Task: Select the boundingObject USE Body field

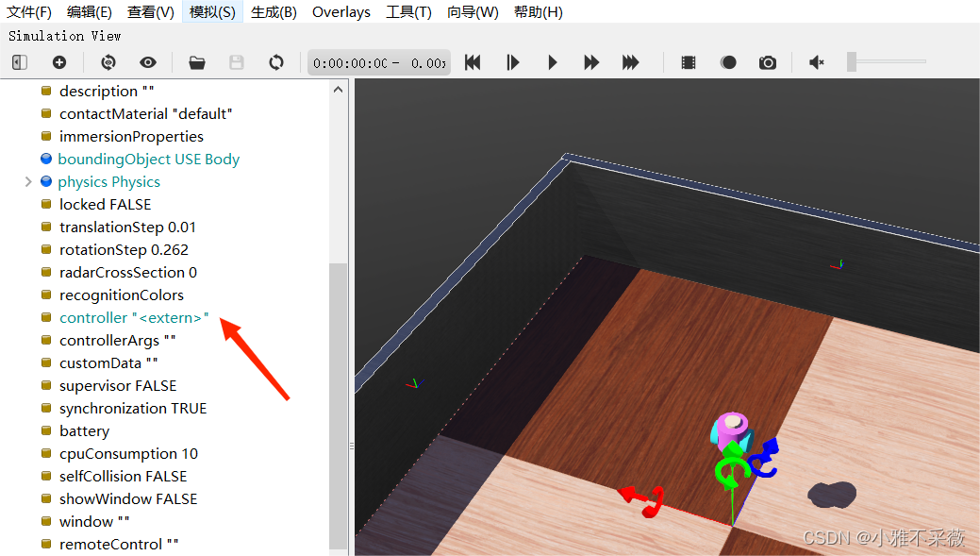Action: tap(148, 160)
